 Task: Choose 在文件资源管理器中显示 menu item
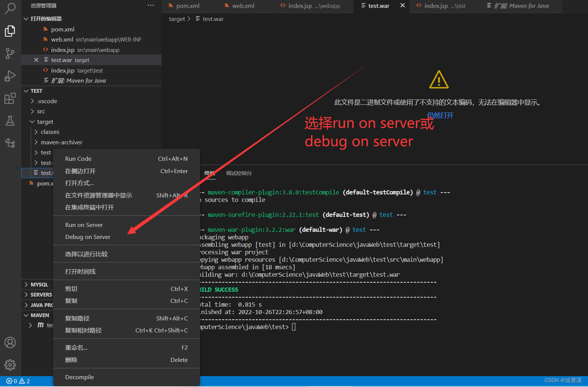point(126,196)
